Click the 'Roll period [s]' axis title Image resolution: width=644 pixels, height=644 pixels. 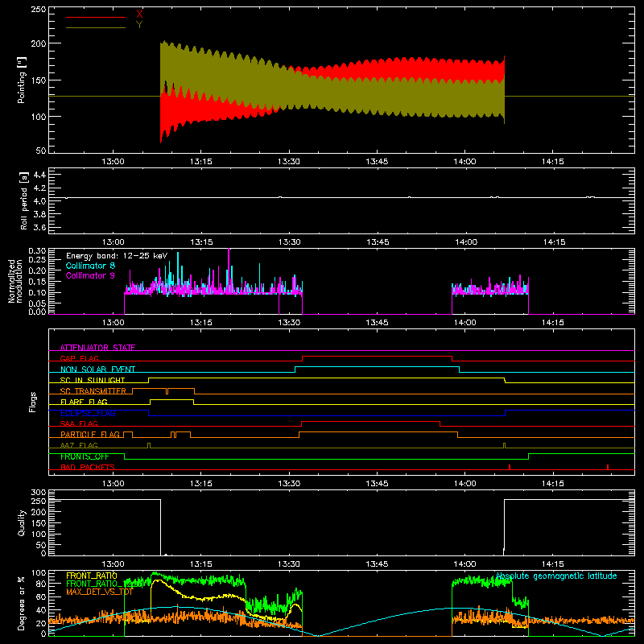pos(24,200)
